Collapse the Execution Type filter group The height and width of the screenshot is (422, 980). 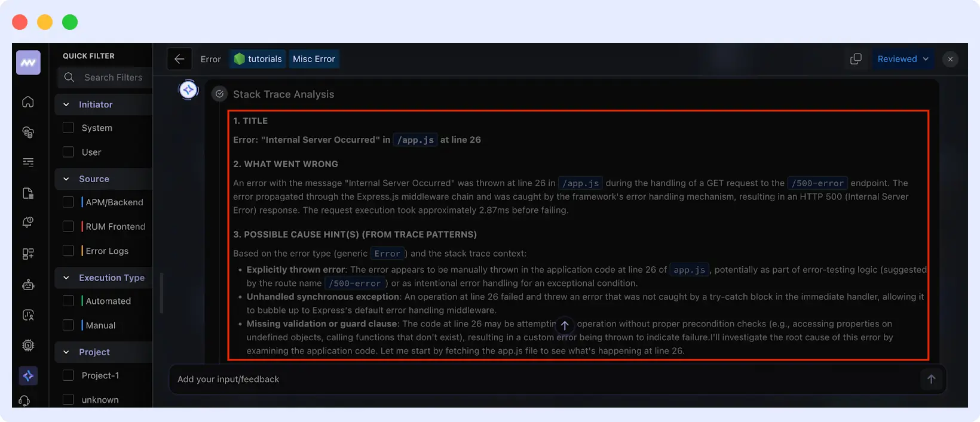click(66, 278)
